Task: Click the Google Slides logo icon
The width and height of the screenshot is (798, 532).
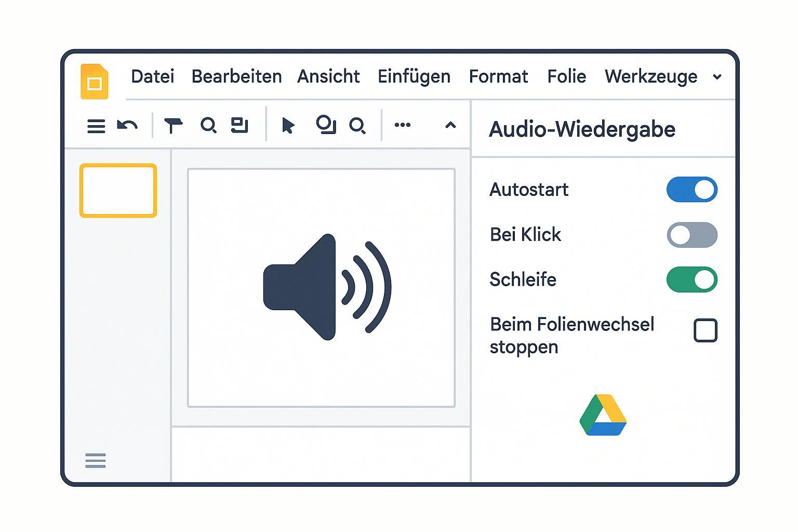Action: [95, 82]
